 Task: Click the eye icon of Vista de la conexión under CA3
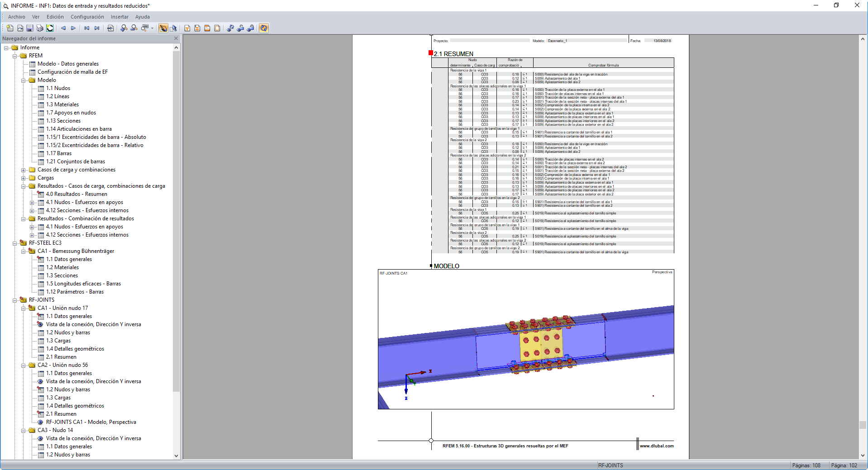[x=40, y=438]
